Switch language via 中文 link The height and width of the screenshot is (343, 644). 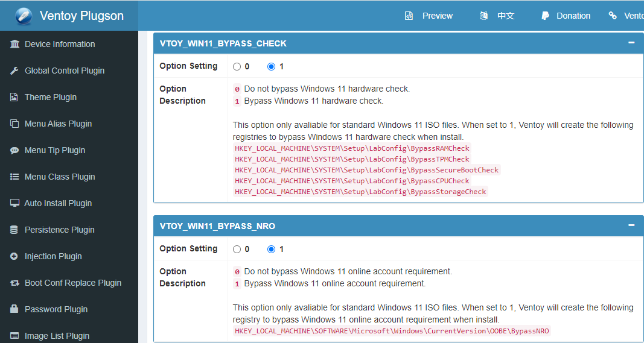coord(506,16)
